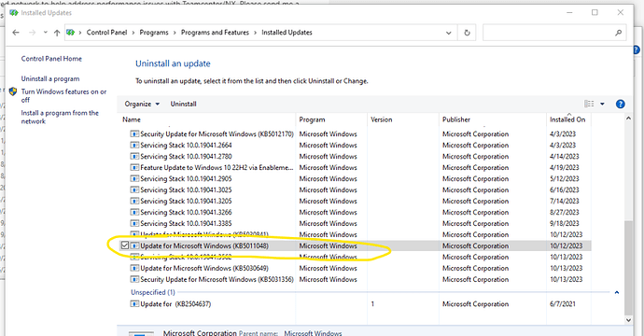Open Install a program from the network
The height and width of the screenshot is (336, 644).
[x=60, y=117]
